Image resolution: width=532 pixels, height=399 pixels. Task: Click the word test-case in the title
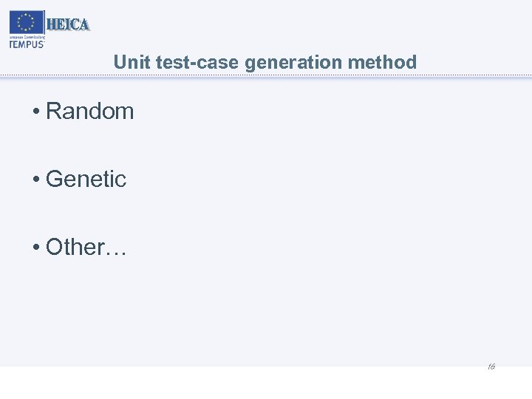tap(197, 63)
